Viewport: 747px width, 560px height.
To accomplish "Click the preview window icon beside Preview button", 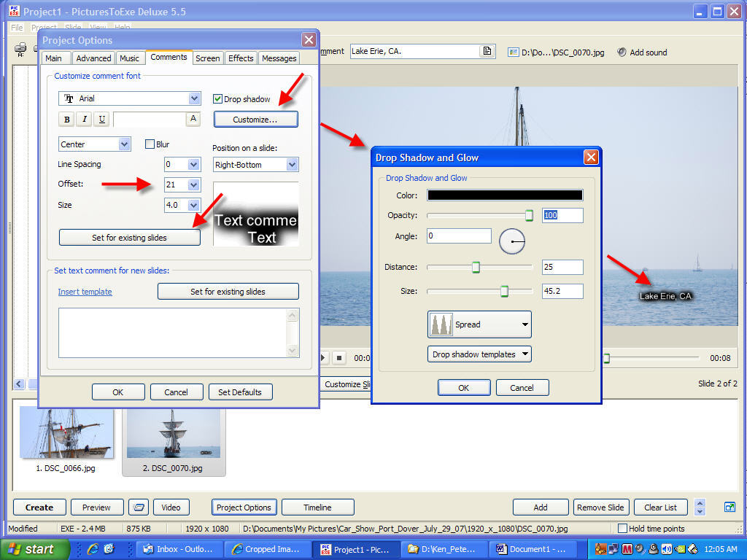I will [138, 507].
